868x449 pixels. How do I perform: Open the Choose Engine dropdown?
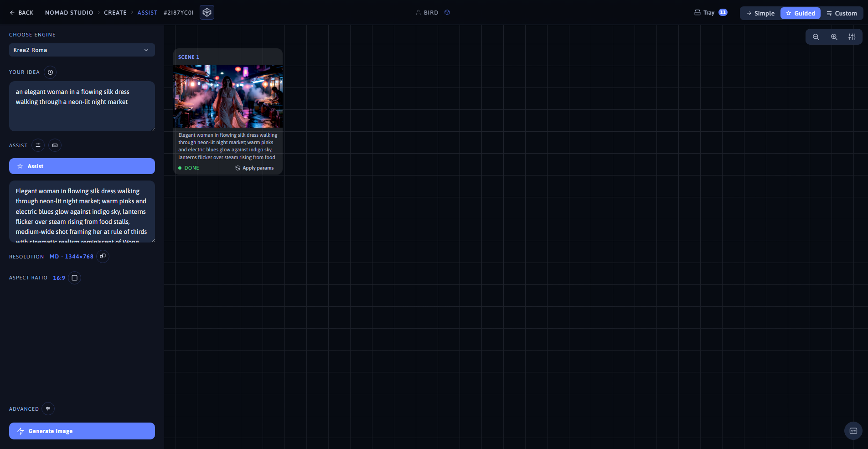pyautogui.click(x=82, y=50)
